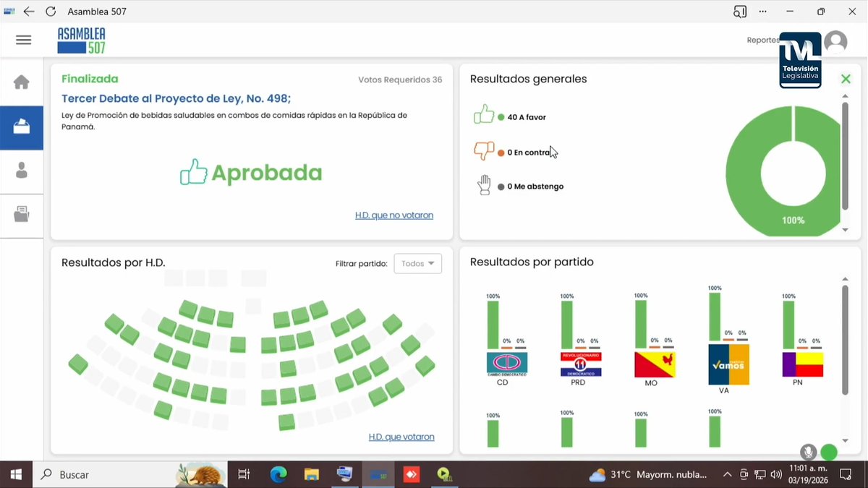The width and height of the screenshot is (868, 488).
Task: Click the green status circle at bottom right
Action: pos(829,453)
